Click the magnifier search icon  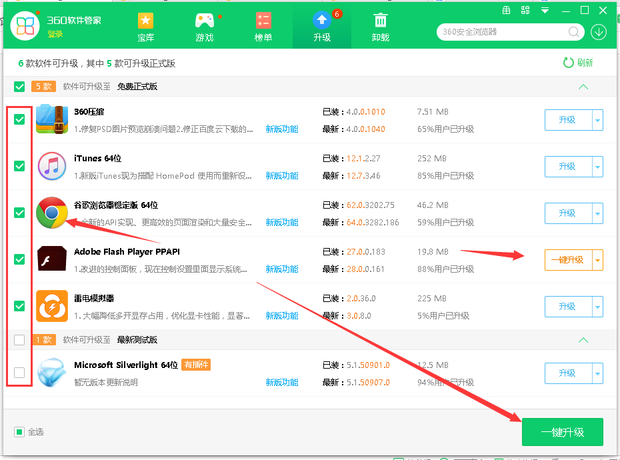click(x=573, y=32)
